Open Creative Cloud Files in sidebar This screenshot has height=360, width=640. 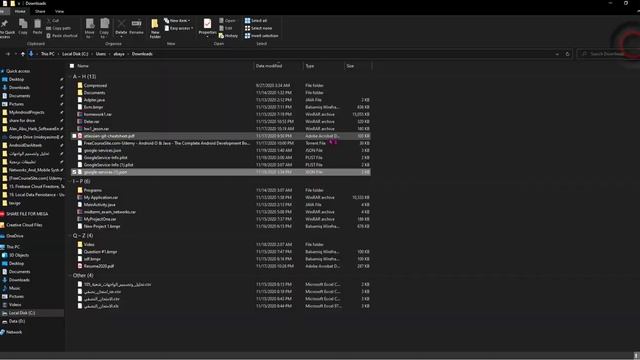24,225
